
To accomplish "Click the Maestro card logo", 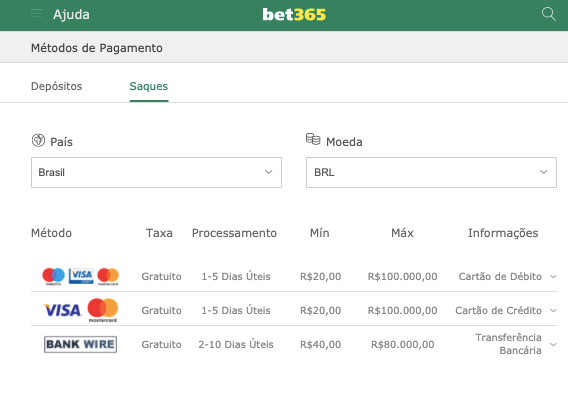I will [x=54, y=276].
